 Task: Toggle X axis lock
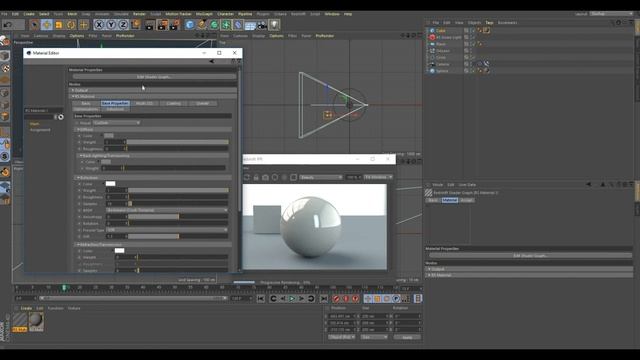click(99, 25)
